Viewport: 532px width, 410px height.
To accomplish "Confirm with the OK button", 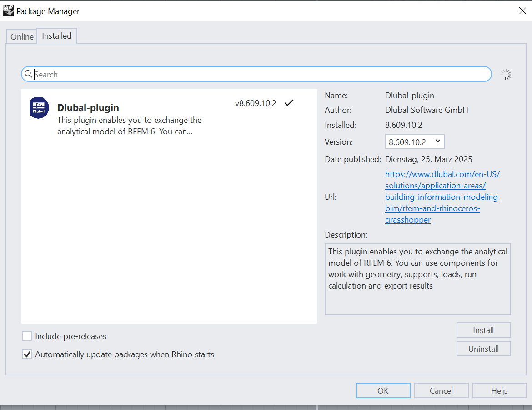I will tap(383, 390).
